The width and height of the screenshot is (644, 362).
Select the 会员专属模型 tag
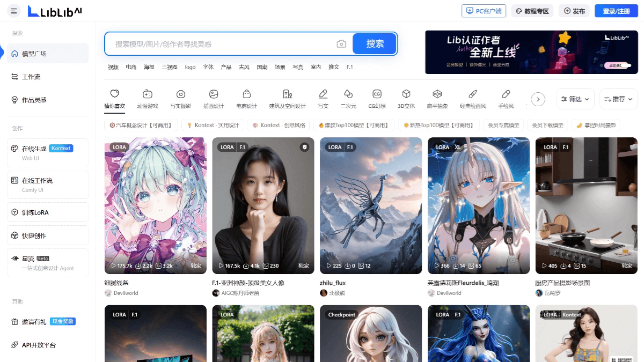coord(503,125)
